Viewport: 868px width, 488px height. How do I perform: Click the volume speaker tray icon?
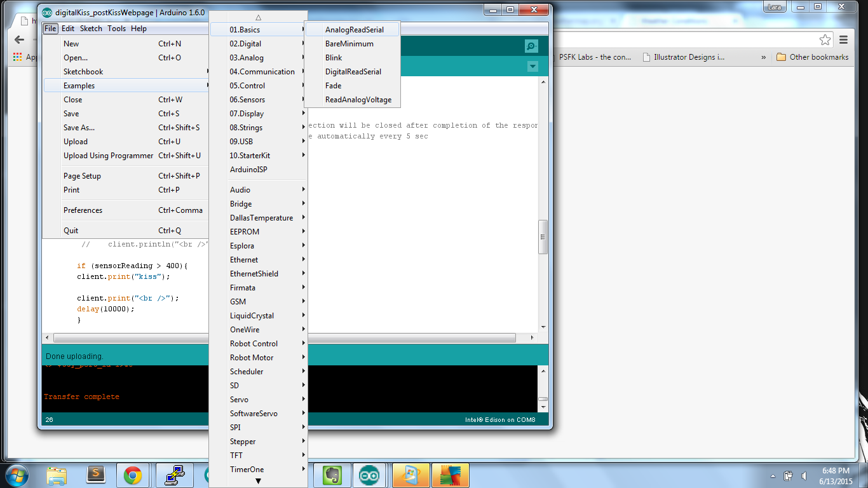coord(804,475)
